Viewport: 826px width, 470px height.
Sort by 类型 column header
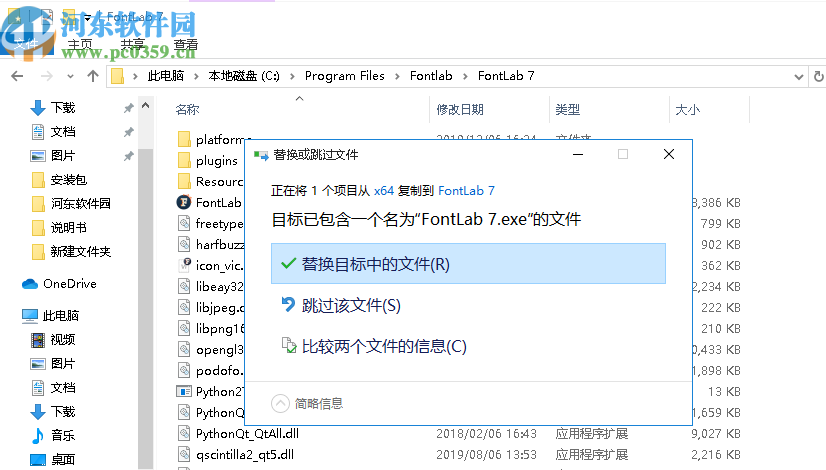tap(567, 110)
